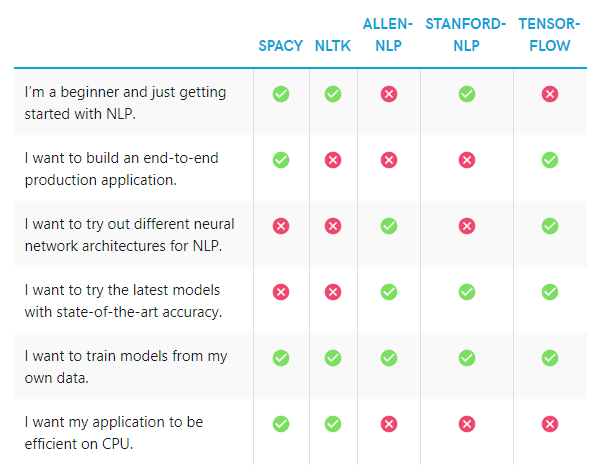Click Stanford-NLP's green check for latest models

click(x=466, y=292)
